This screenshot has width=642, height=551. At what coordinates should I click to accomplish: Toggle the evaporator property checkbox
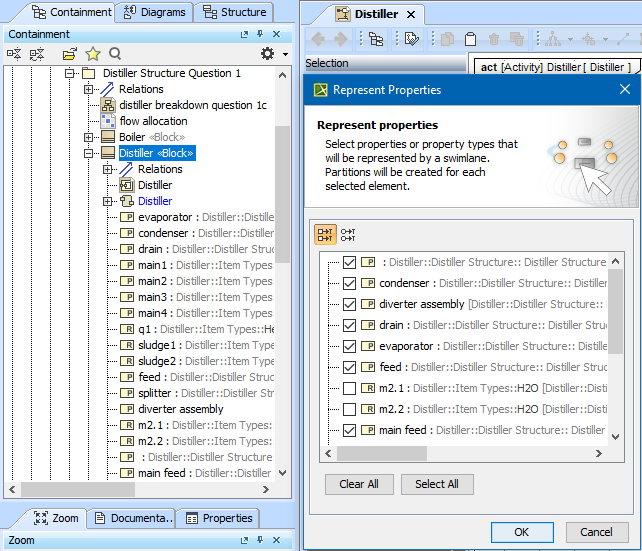click(349, 346)
